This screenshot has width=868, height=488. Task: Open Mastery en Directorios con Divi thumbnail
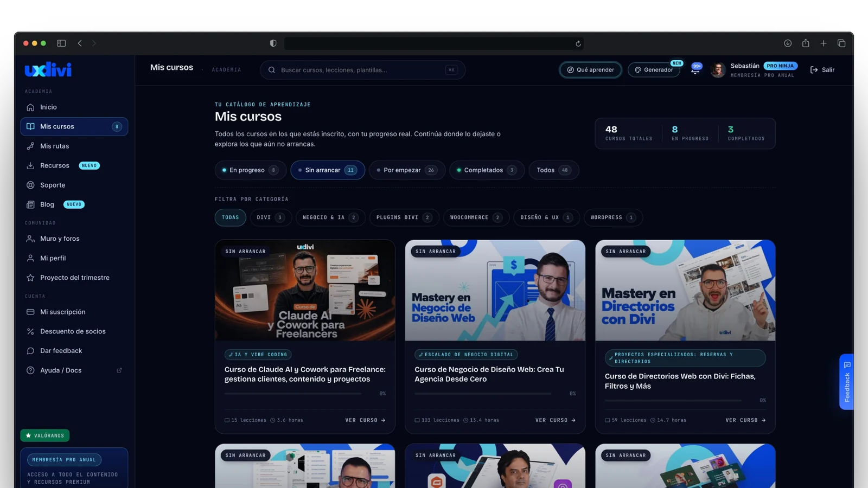tap(685, 291)
